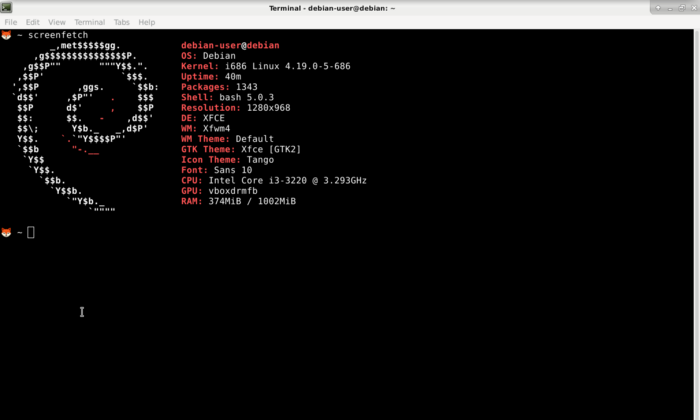Viewport: 700px width, 420px height.
Task: Click the fox prompt icon beside screenfetch
Action: [x=6, y=35]
